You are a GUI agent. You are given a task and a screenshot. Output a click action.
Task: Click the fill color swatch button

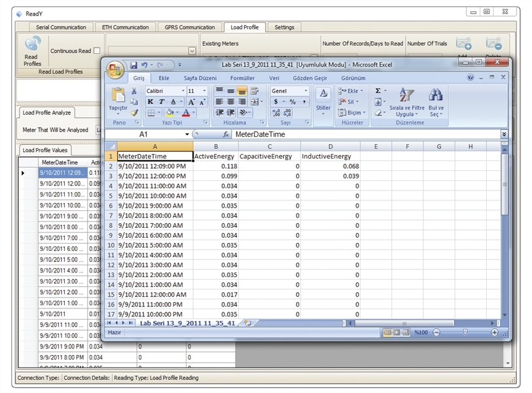pyautogui.click(x=169, y=113)
